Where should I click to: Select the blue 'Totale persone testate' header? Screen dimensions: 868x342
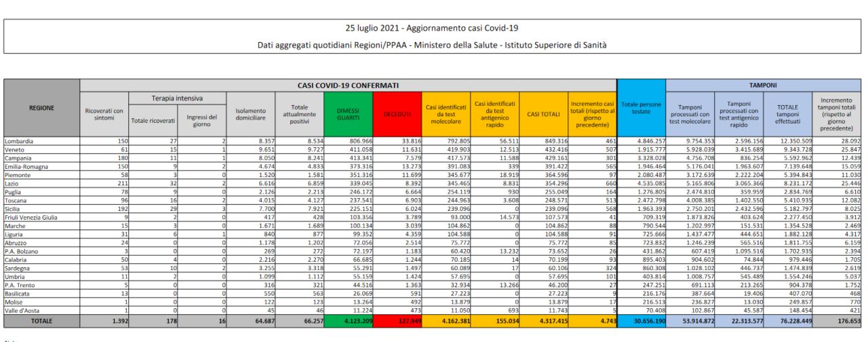(642, 109)
